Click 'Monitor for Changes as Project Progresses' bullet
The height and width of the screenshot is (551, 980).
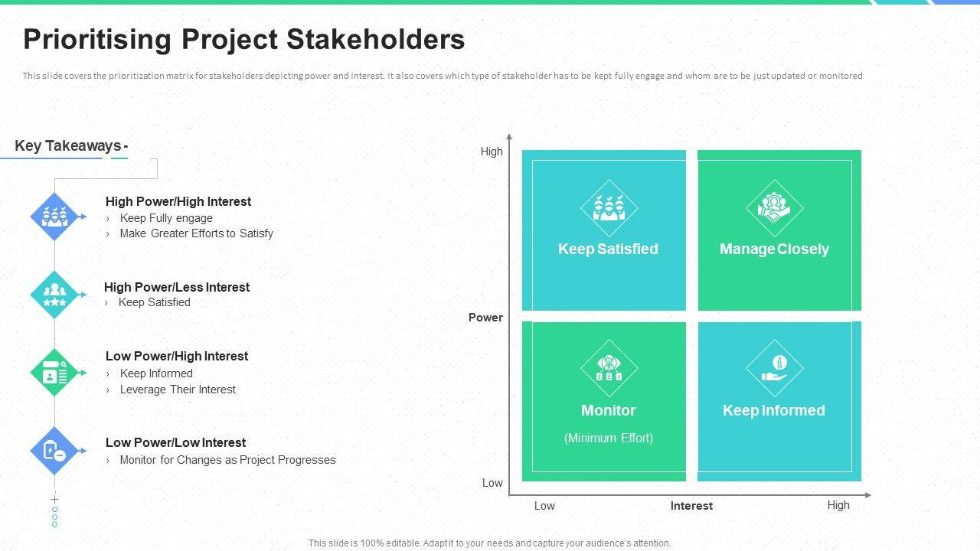click(227, 460)
